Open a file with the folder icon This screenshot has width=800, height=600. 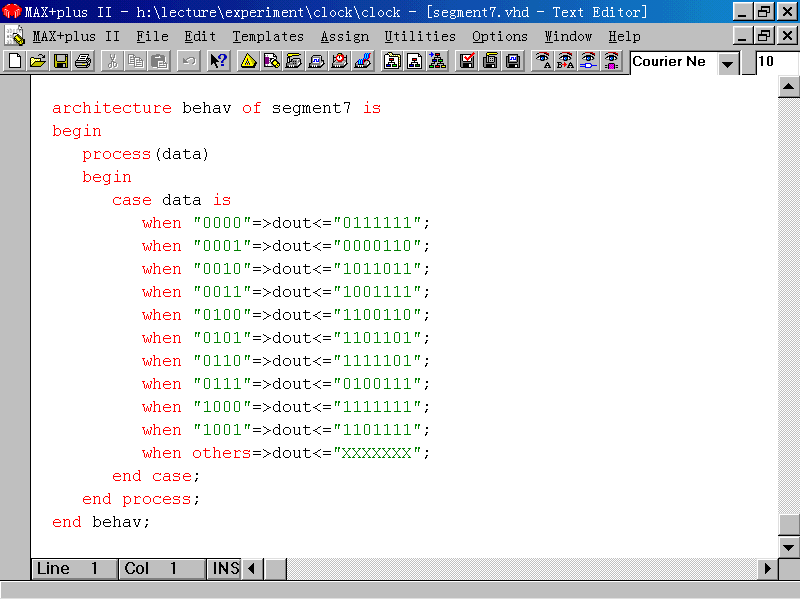pos(37,61)
